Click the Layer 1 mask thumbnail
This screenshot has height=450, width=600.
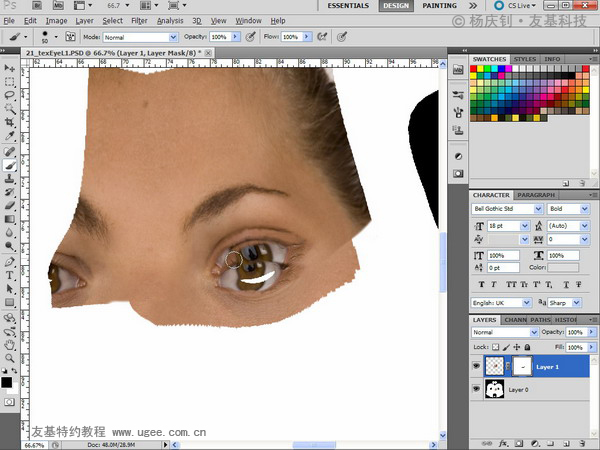[x=522, y=366]
